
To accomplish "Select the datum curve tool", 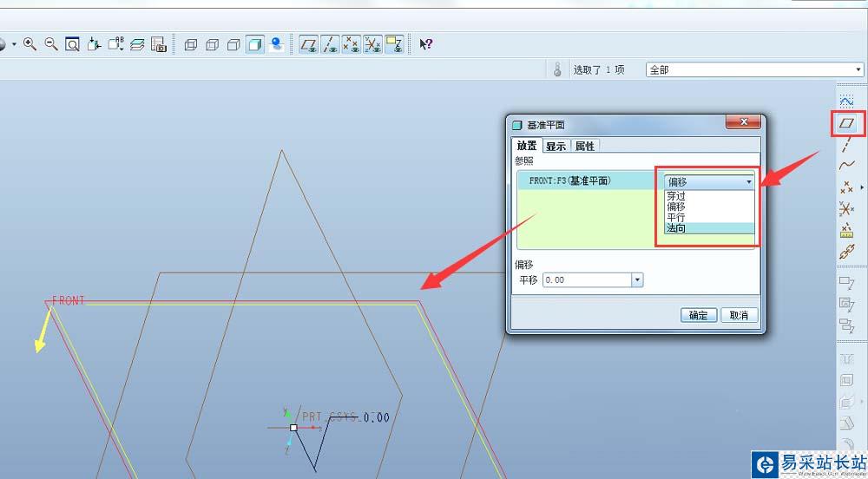I will click(x=846, y=166).
